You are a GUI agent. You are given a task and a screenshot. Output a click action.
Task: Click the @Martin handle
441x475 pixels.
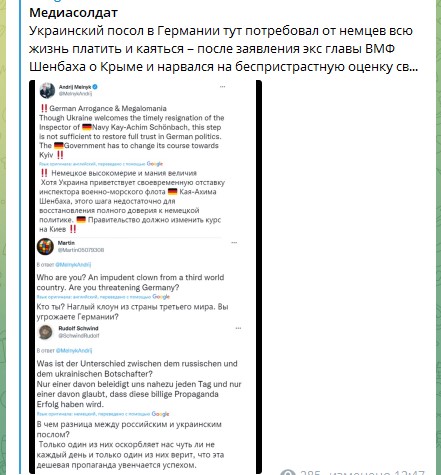(81, 250)
